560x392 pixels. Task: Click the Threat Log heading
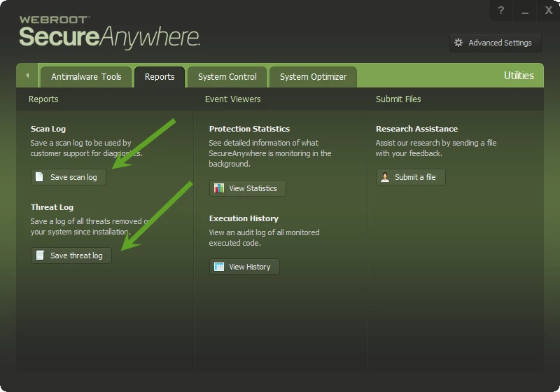52,207
